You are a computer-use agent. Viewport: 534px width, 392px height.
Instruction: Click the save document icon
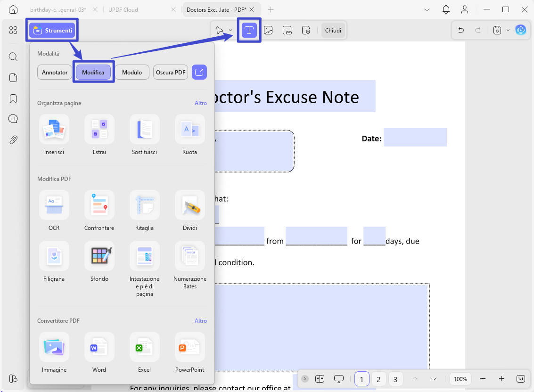(497, 30)
